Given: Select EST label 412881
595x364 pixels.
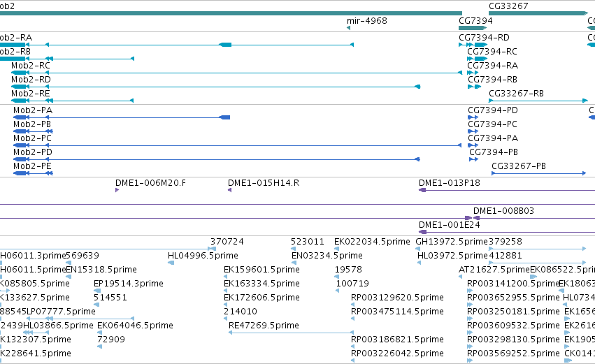Looking at the screenshot, I should [505, 256].
